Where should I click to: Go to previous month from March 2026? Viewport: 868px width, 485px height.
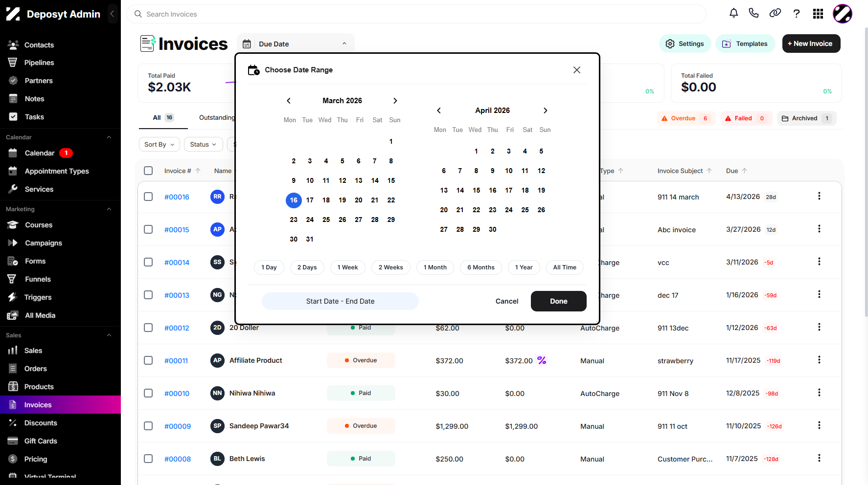point(289,101)
